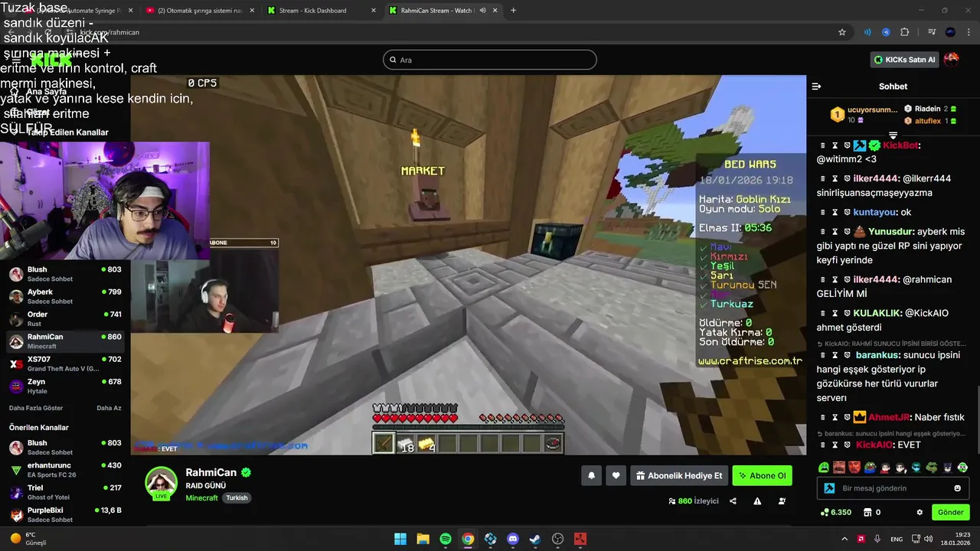The image size is (980, 551).
Task: Open PurpleBixi recommended channel
Action: (65, 514)
